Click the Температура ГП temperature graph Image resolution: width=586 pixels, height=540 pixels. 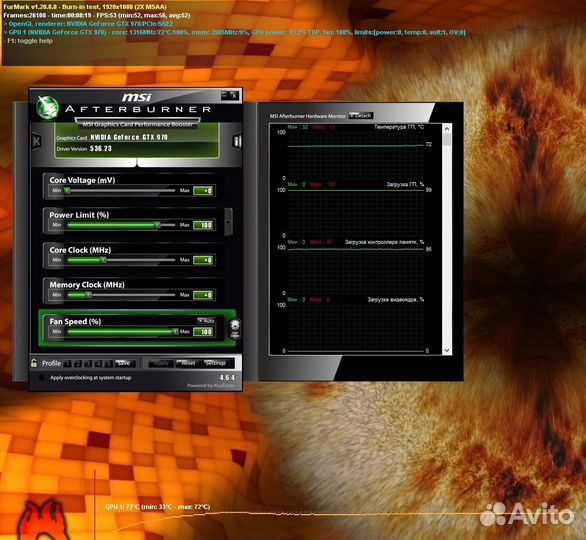[x=355, y=154]
